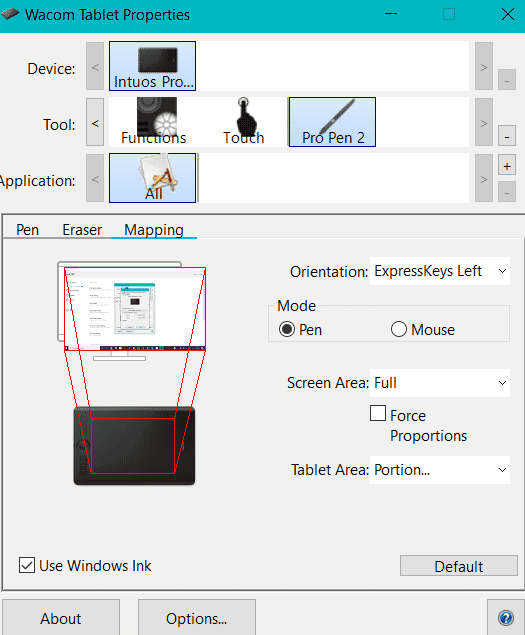The width and height of the screenshot is (525, 635).
Task: Open the Orientation dropdown
Action: 440,271
